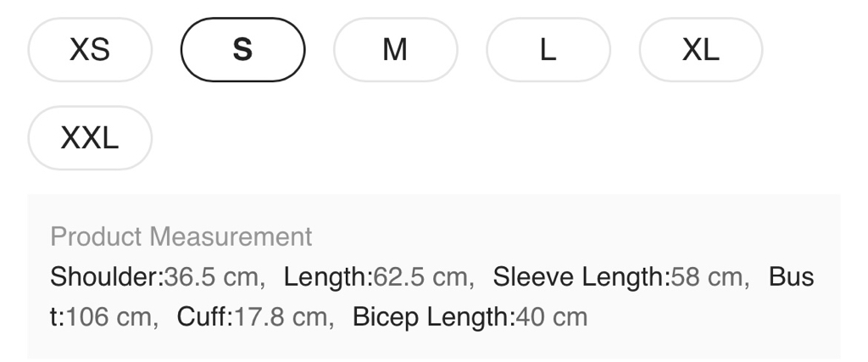Click the Cuff measurement label
Image resolution: width=868 pixels, height=362 pixels.
click(204, 318)
